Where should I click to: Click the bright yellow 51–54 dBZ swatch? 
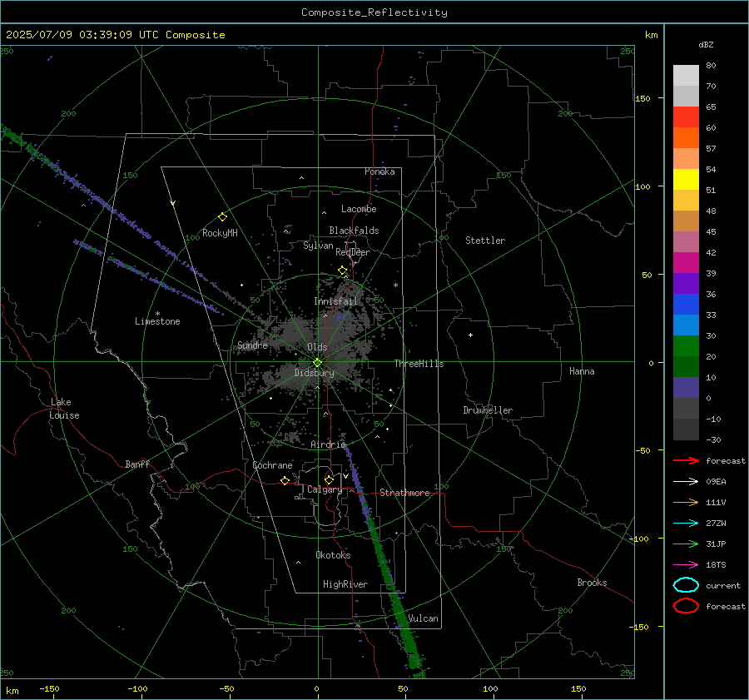tap(686, 180)
